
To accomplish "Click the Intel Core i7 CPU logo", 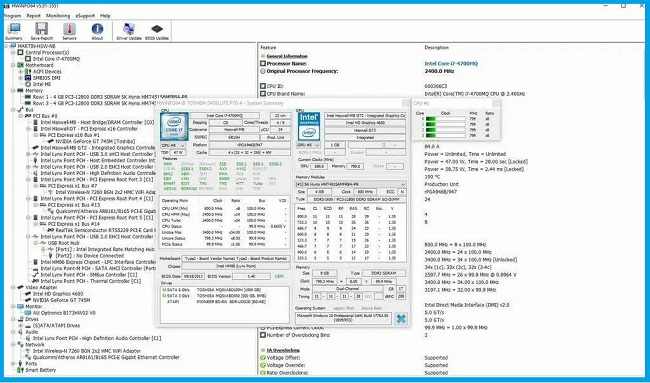I will coord(174,126).
